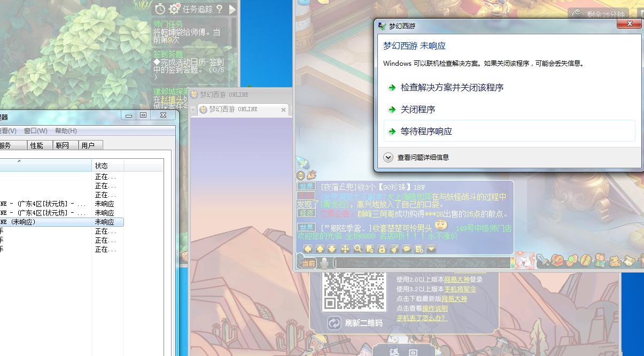The image size is (644, 356).
Task: Select the highlighted NE (未响应) row in Task Manager
Action: (x=61, y=222)
